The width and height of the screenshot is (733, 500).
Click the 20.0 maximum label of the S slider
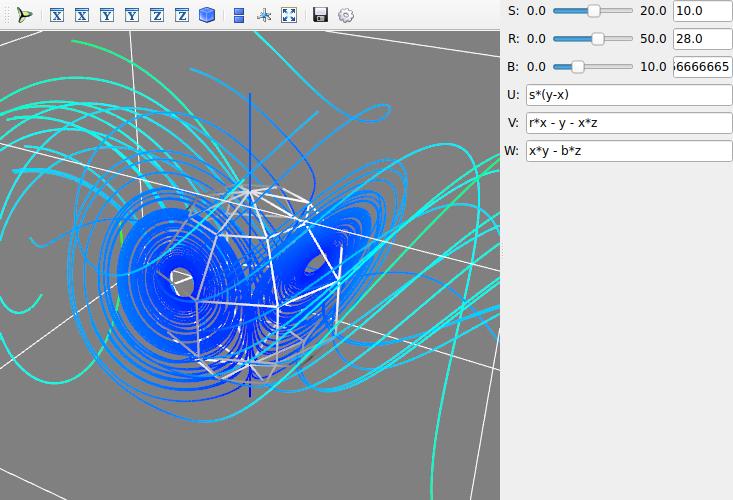[x=653, y=11]
